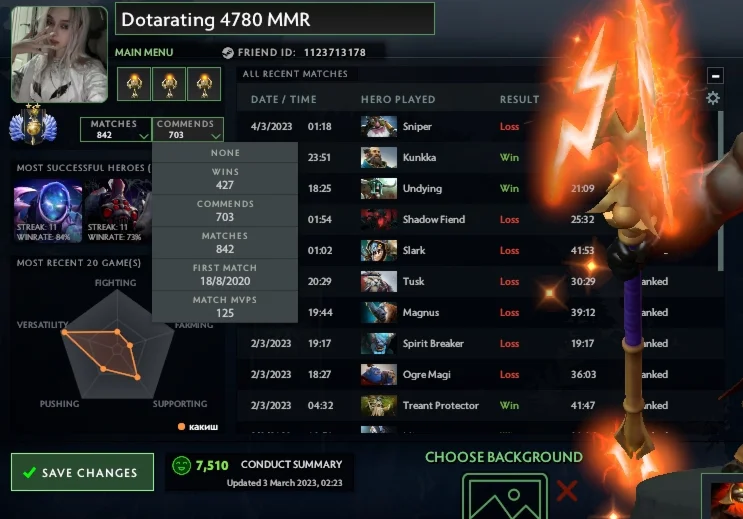Click the profile name input field

pyautogui.click(x=275, y=19)
